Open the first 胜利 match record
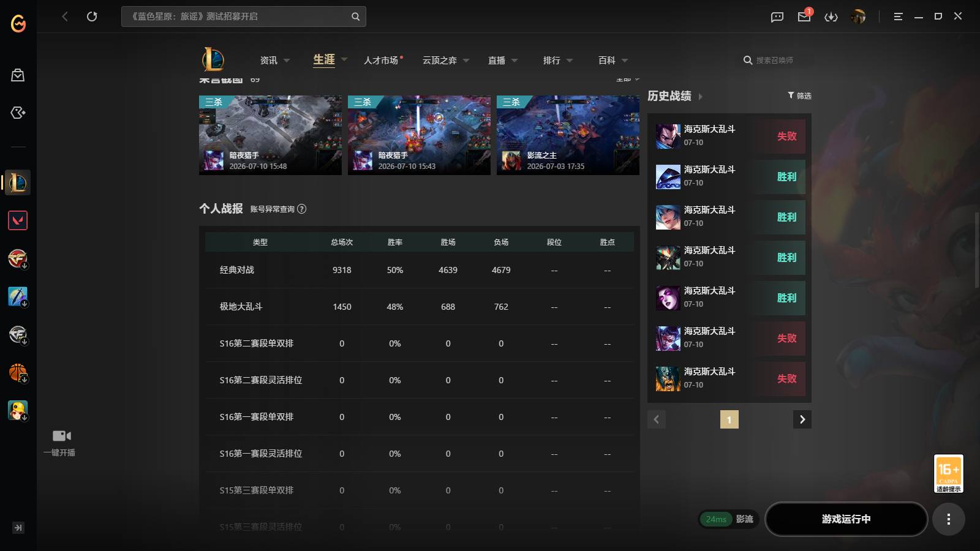980x551 pixels. coord(729,176)
